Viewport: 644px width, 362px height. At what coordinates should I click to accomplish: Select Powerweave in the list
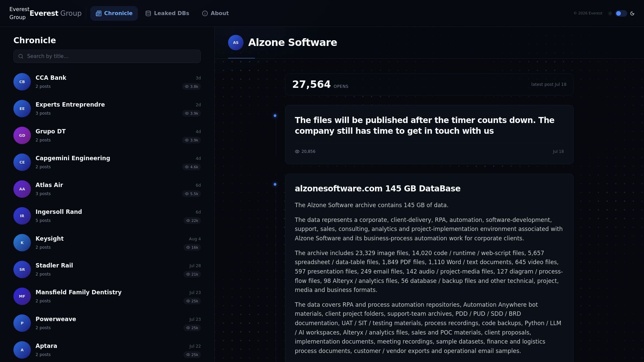[107, 323]
